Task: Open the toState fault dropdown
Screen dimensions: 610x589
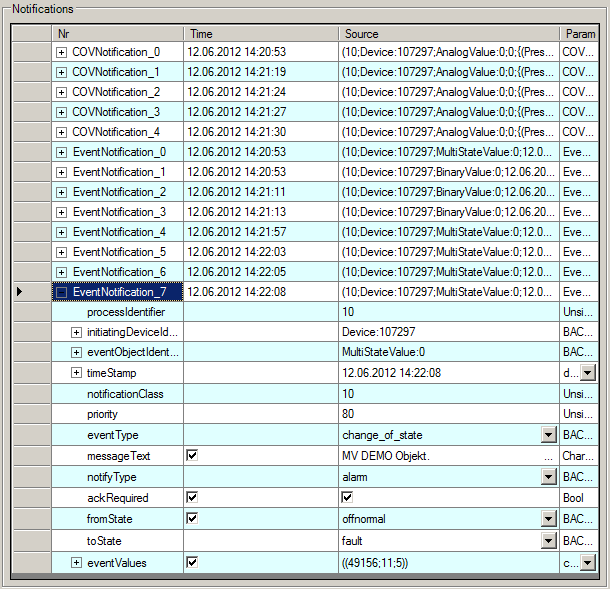Action: [549, 540]
